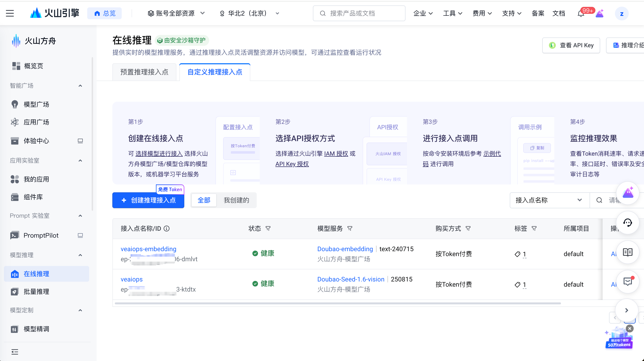Select 模型广场 in the sidebar
The image size is (644, 361).
tap(36, 104)
